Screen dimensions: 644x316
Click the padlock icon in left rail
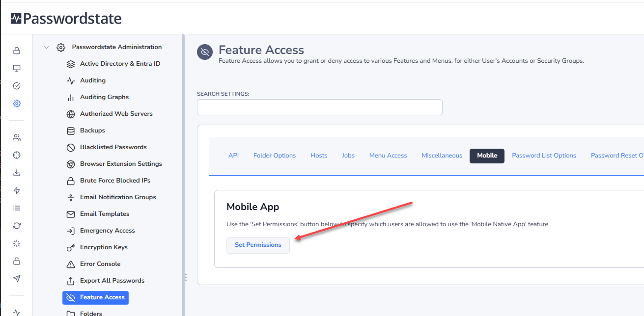point(17,51)
